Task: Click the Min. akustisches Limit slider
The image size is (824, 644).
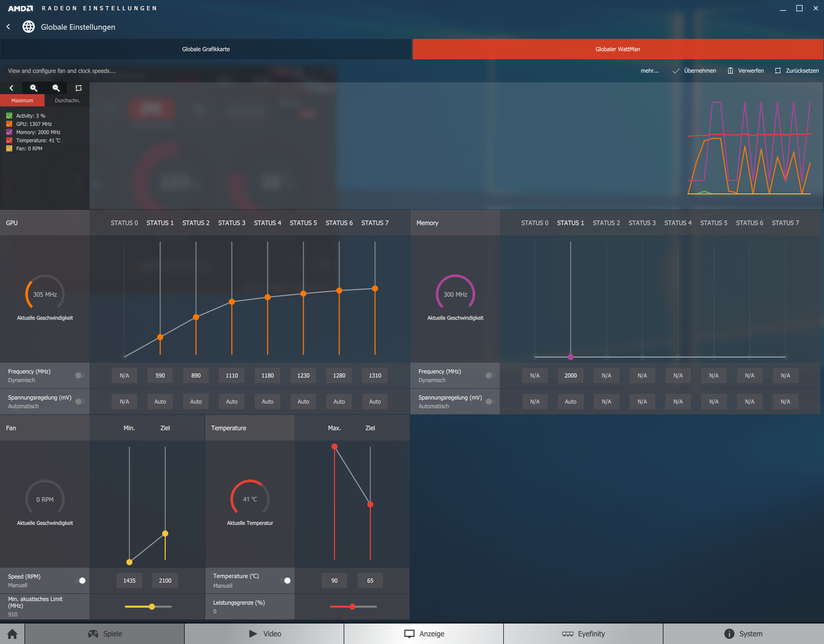Action: 148,607
